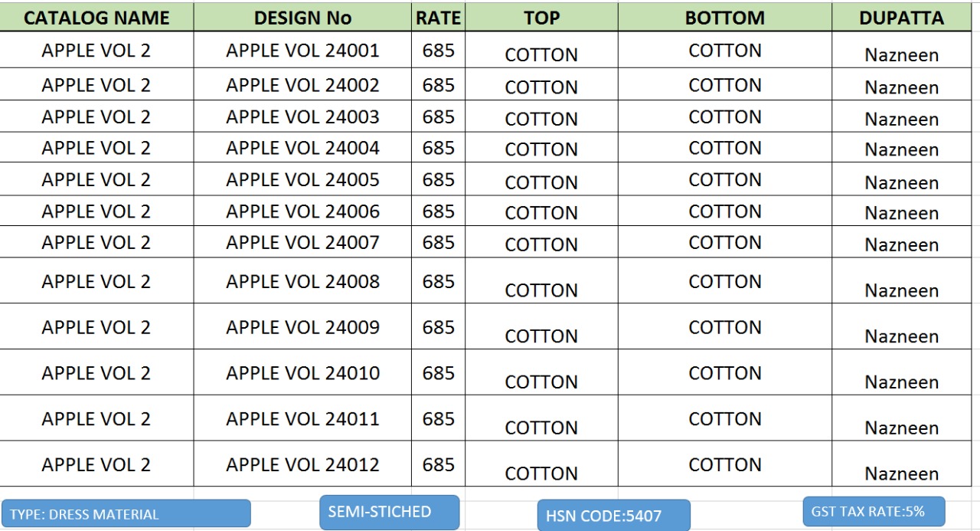Click the CATALOG NAME header cell
980x531 pixels.
click(96, 18)
